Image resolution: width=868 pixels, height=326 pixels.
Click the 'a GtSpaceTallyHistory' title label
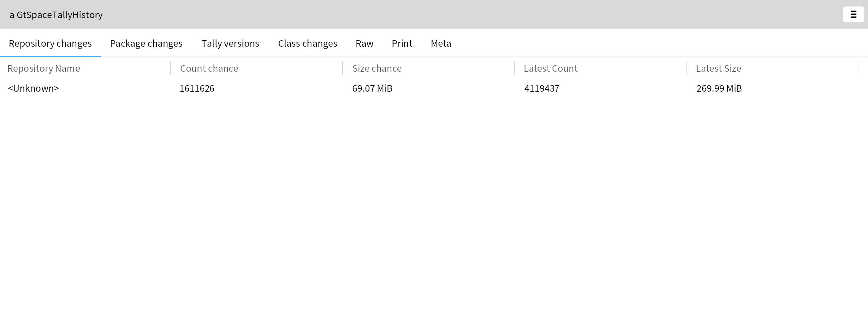tap(56, 15)
